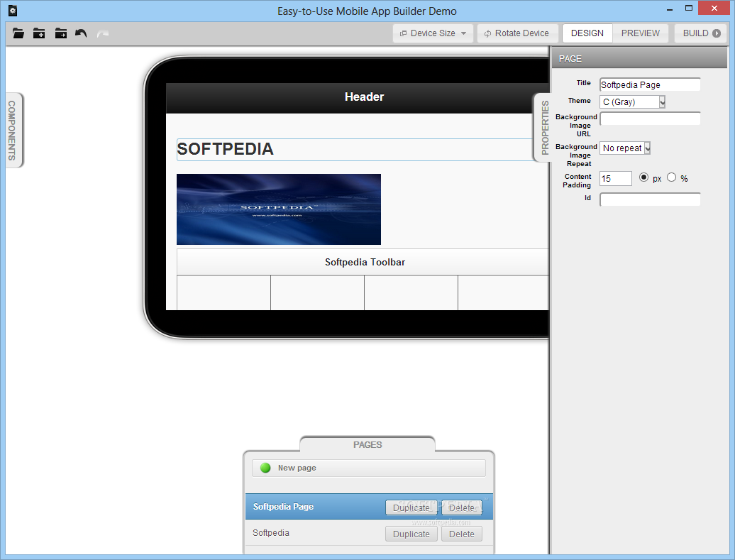735x560 pixels.
Task: Collapse the PROPERTIES side tab
Action: click(x=543, y=127)
